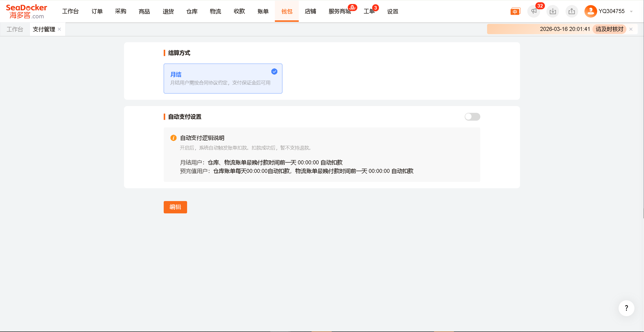This screenshot has height=332, width=644.
Task: Select the monthly settlement (月结) option card
Action: (x=223, y=78)
